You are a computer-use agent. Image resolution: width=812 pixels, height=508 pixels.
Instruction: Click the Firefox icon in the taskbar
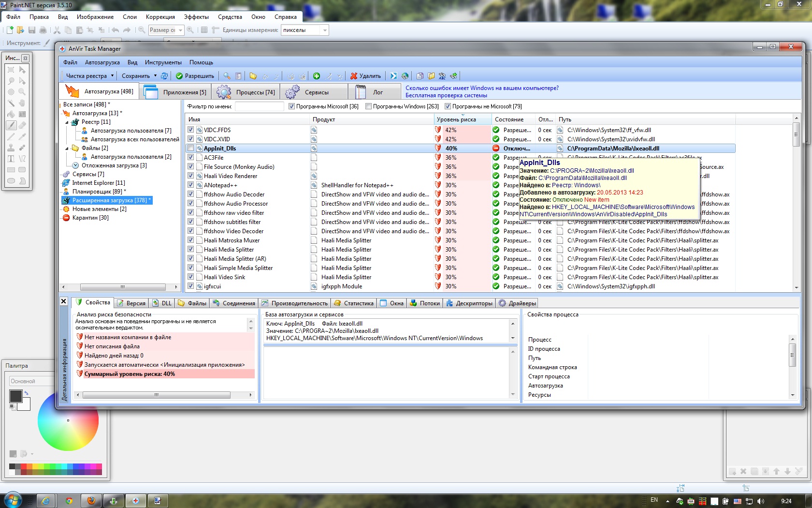(91, 500)
